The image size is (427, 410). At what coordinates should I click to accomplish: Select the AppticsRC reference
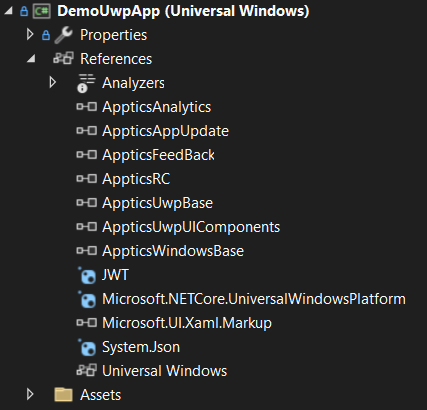(x=136, y=179)
